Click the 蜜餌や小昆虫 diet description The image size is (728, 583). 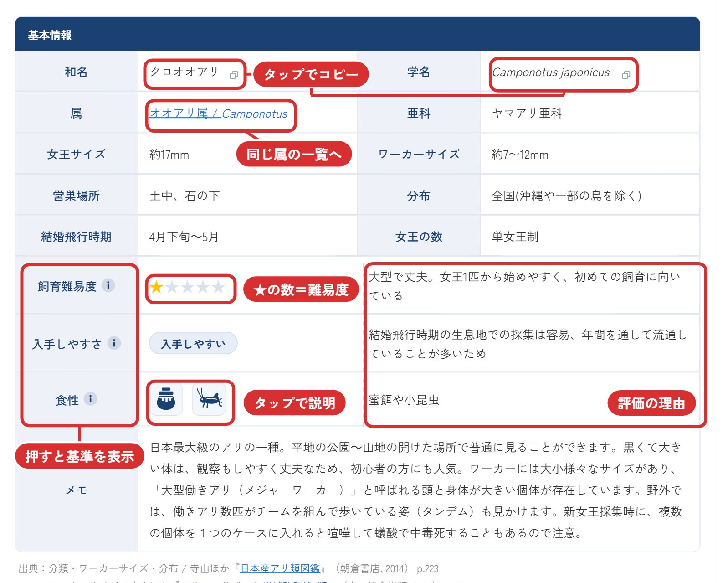coord(404,400)
